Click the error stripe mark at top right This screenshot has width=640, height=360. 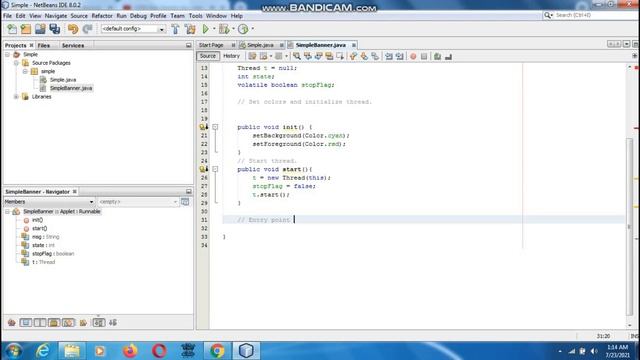(x=636, y=67)
